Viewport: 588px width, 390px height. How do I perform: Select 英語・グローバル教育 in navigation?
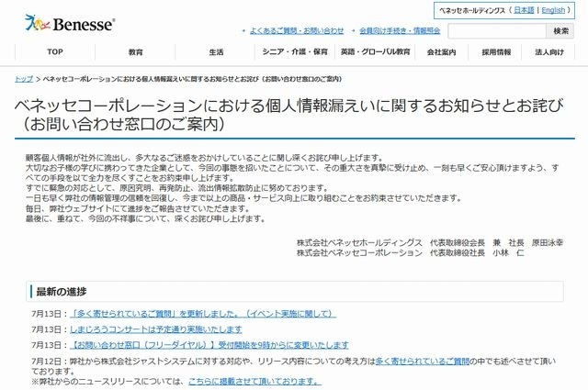click(x=375, y=51)
